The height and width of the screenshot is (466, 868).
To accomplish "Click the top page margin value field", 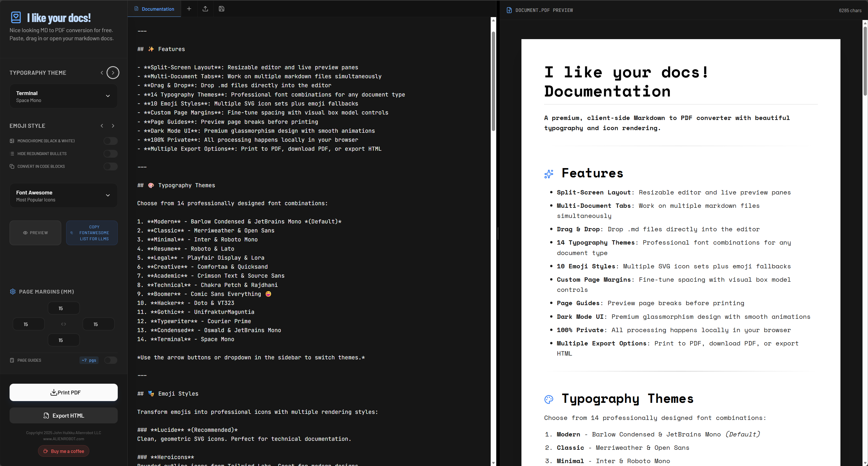I will pyautogui.click(x=63, y=308).
